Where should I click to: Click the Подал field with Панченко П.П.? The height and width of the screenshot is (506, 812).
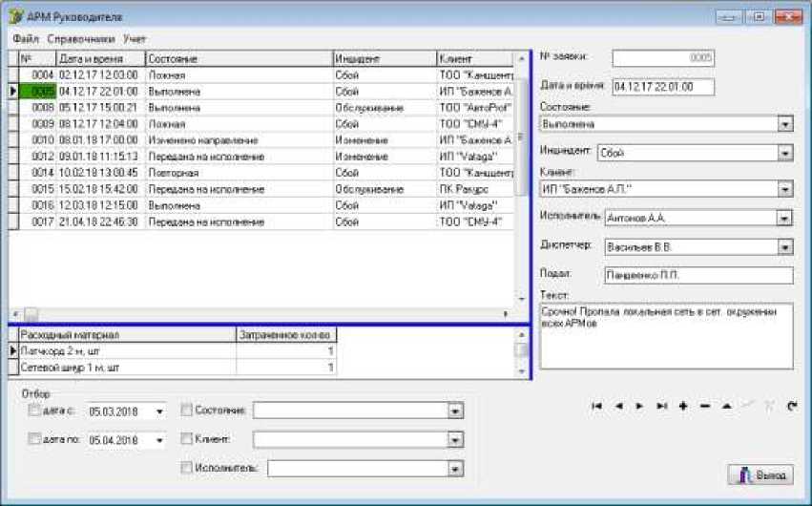(x=698, y=276)
